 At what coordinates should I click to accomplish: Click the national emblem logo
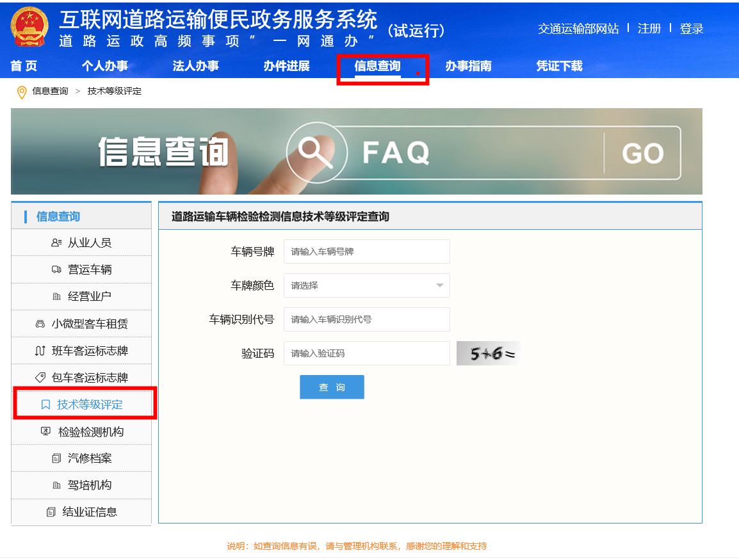30,27
